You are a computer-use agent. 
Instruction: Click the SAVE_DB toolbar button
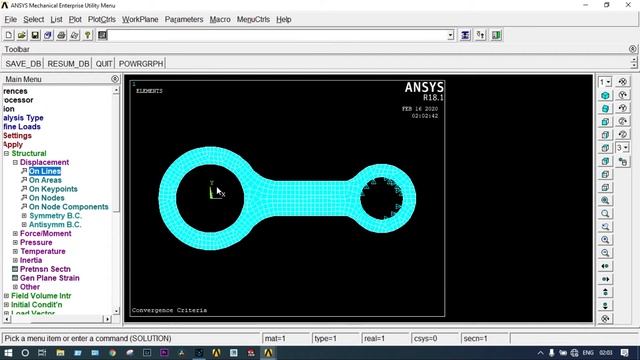click(x=23, y=64)
